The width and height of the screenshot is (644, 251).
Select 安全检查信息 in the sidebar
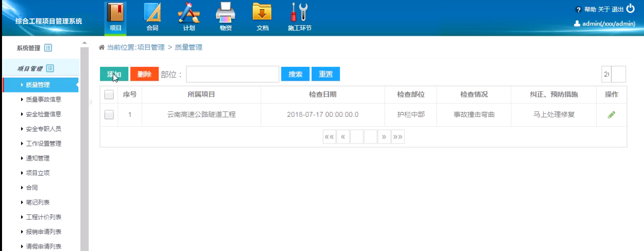coord(43,114)
